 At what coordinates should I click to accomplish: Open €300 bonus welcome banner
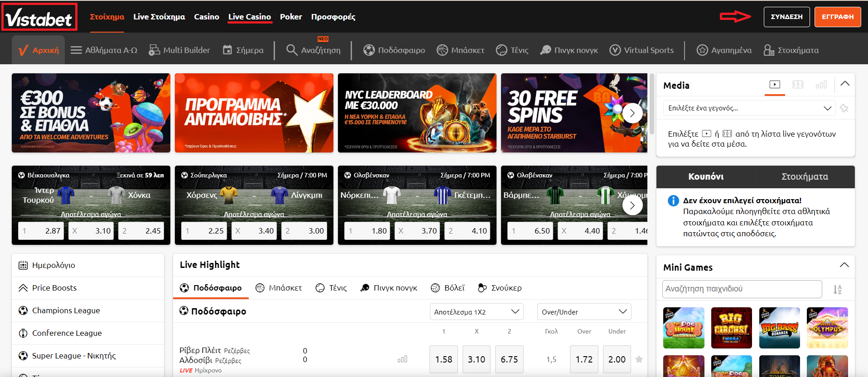(x=91, y=113)
